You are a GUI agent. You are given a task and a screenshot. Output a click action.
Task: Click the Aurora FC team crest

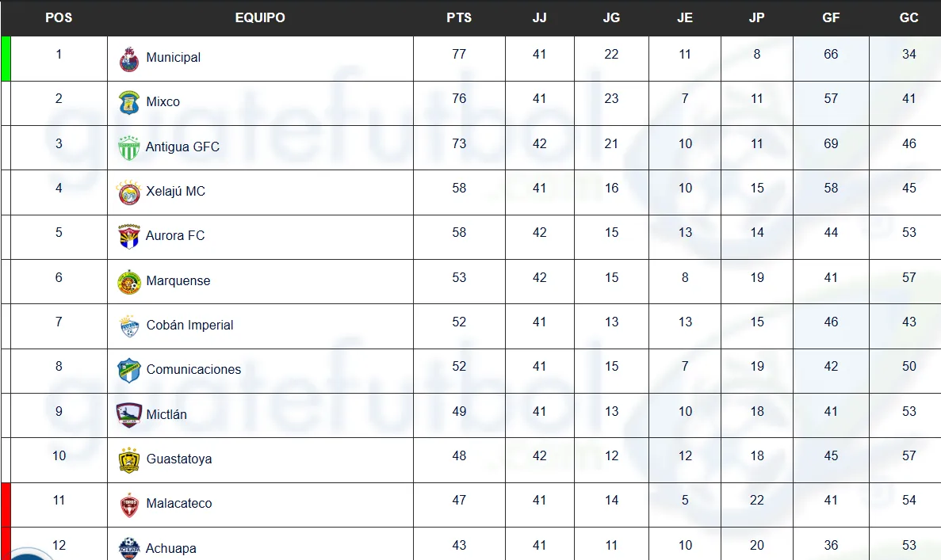[128, 236]
